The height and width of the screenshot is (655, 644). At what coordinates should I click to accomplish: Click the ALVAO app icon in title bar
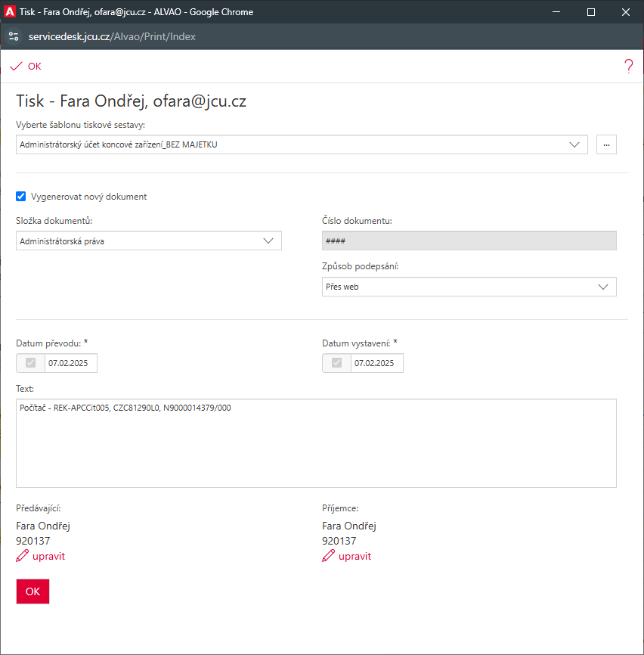[x=11, y=11]
